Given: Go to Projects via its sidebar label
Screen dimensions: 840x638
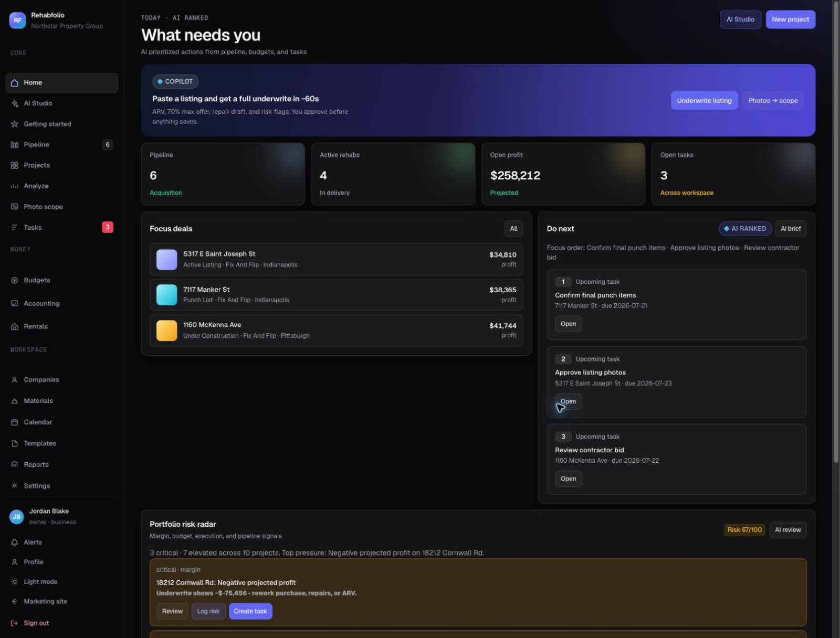Looking at the screenshot, I should coord(37,165).
